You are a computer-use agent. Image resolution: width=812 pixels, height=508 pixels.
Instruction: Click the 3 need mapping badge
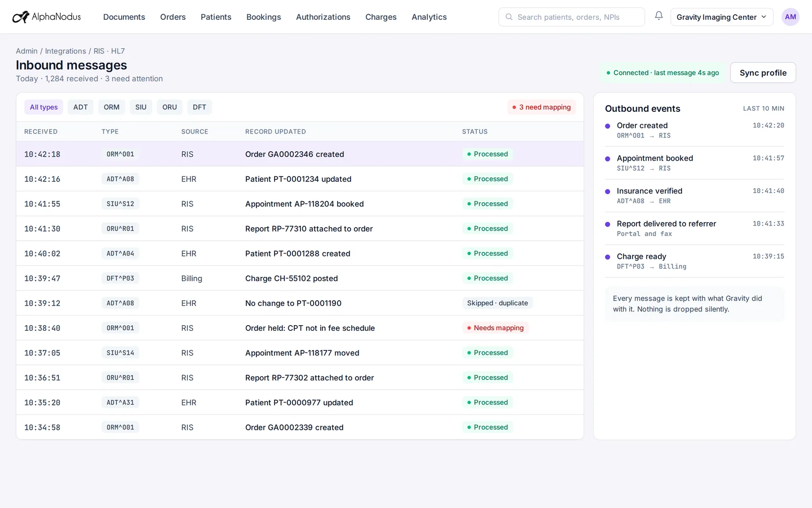(x=542, y=107)
